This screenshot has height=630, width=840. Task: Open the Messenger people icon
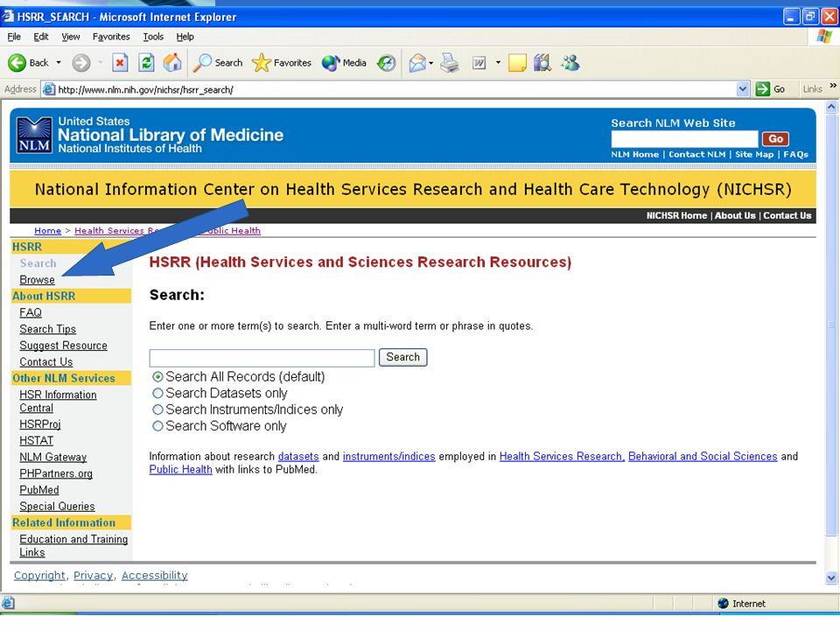570,63
